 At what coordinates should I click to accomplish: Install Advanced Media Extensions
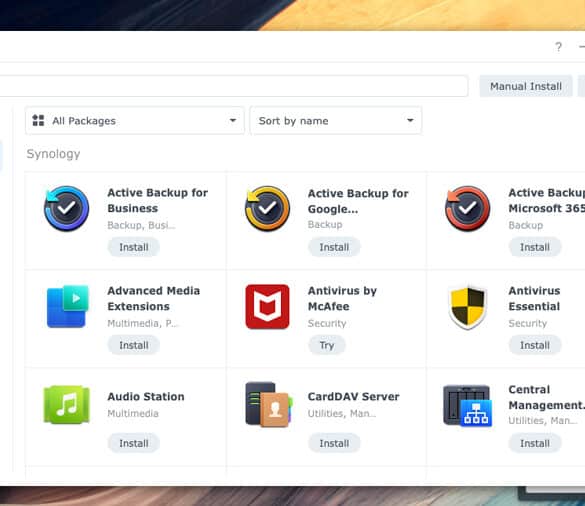pyautogui.click(x=134, y=345)
